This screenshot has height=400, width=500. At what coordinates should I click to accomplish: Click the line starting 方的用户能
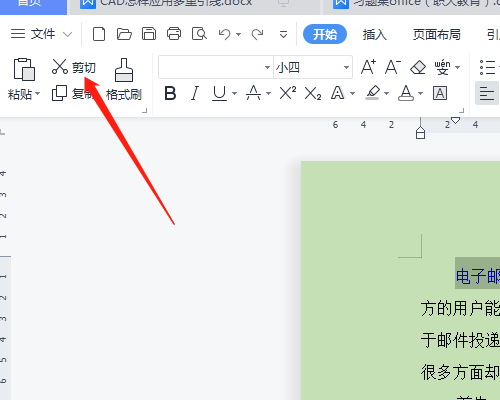point(460,308)
